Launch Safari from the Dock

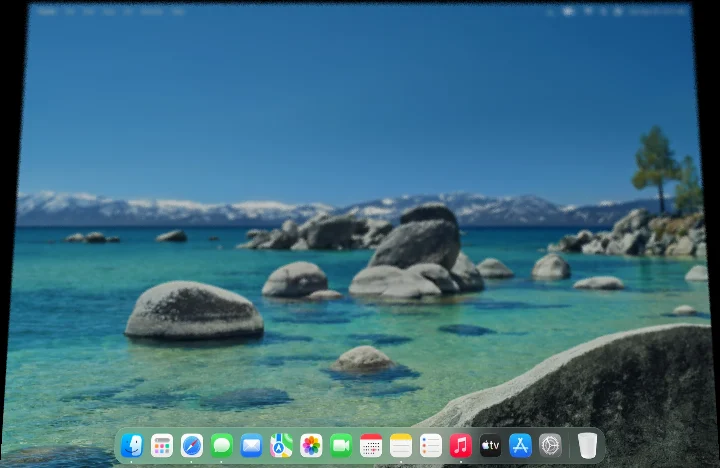click(192, 445)
